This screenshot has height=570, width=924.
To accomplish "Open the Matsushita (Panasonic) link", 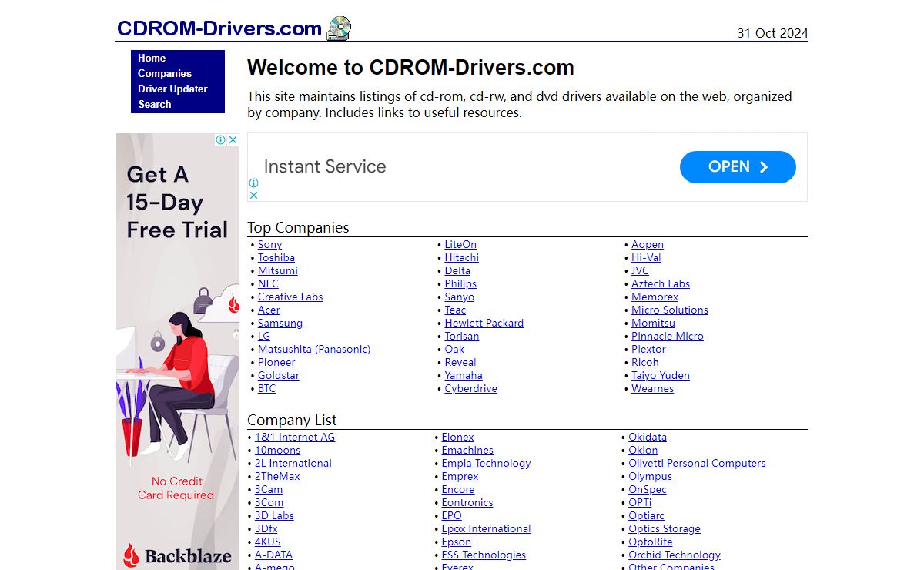I will coord(314,349).
